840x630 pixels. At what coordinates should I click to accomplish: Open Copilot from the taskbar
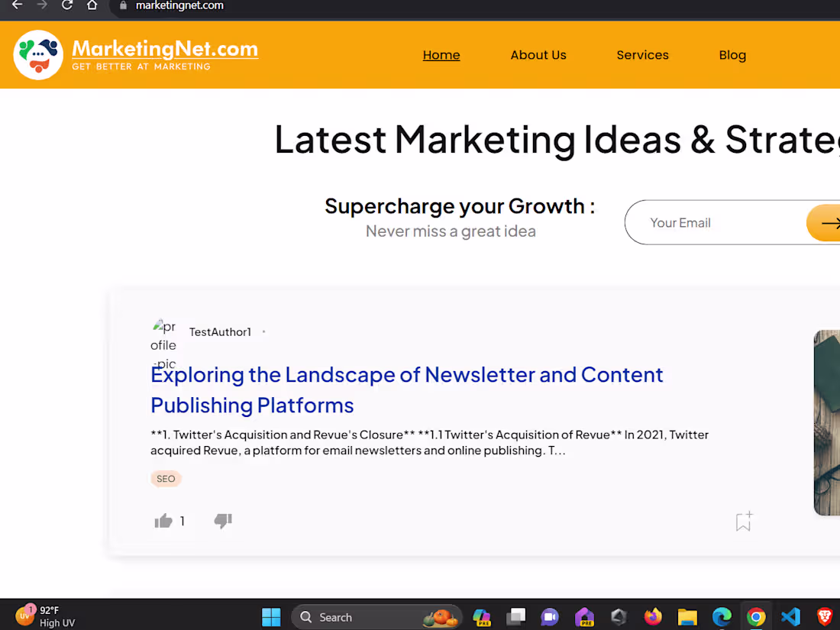click(481, 616)
